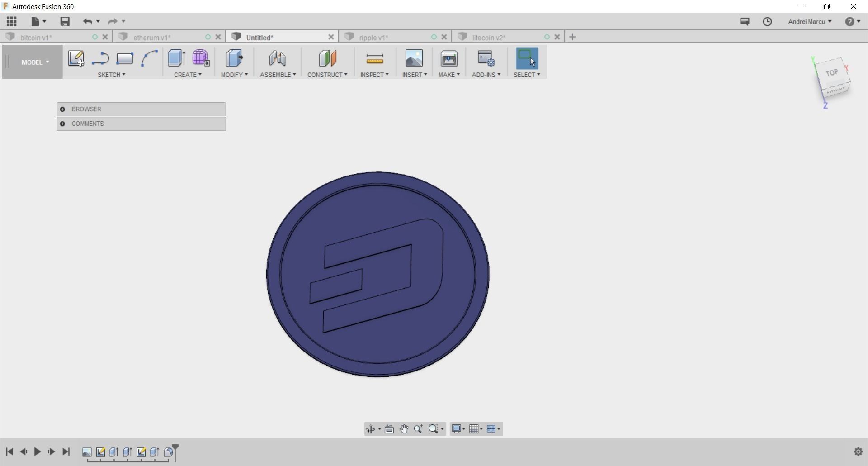The width and height of the screenshot is (868, 466).
Task: Redo the last undone action
Action: coord(113,21)
